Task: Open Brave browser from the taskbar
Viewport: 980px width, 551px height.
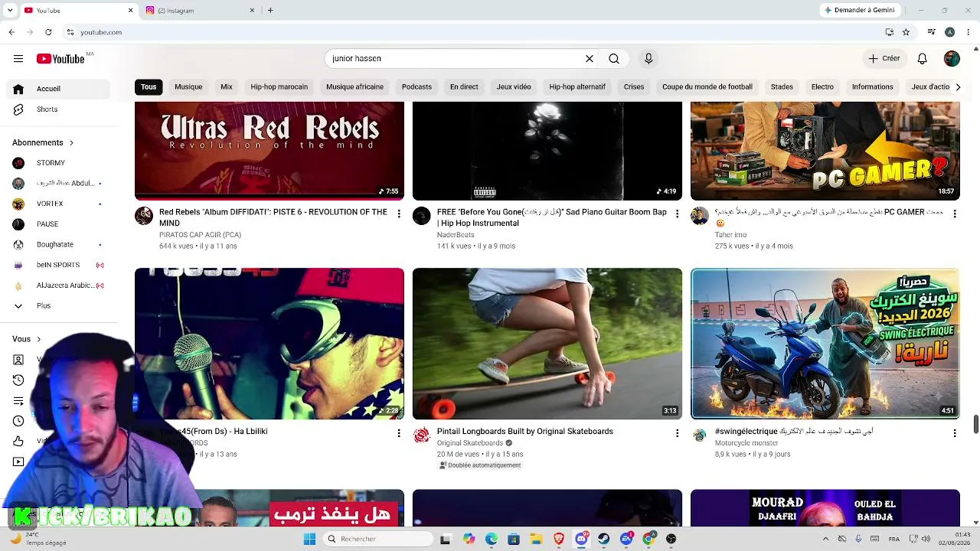Action: coord(559,539)
